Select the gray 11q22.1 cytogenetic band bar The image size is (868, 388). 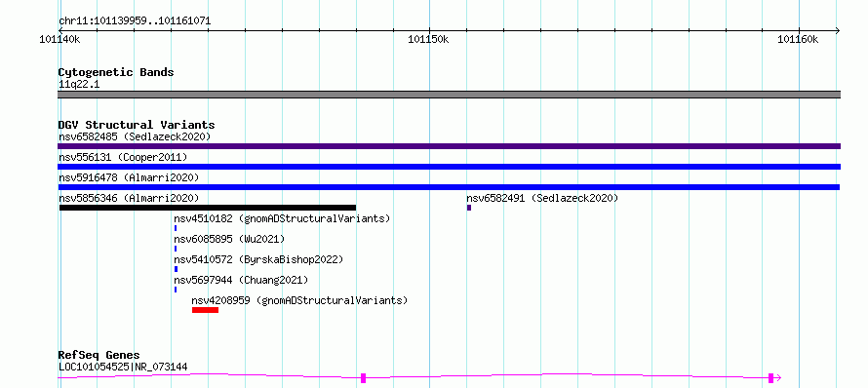click(449, 95)
